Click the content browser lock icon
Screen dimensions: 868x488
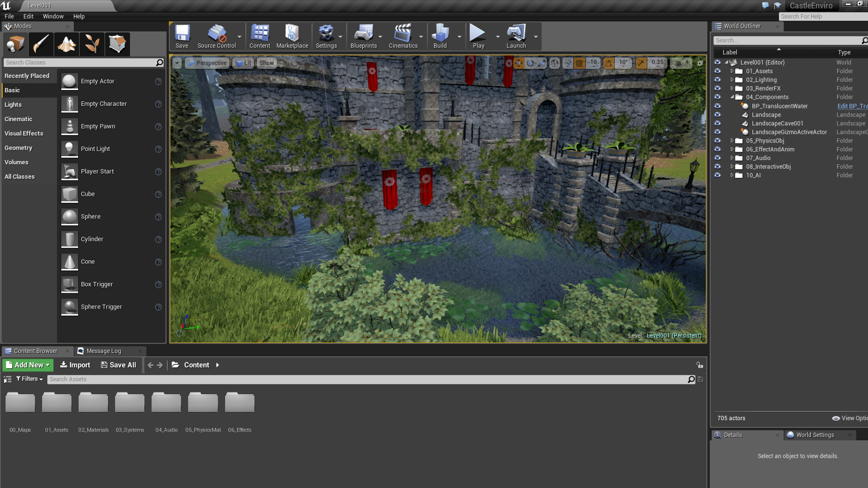coord(700,365)
